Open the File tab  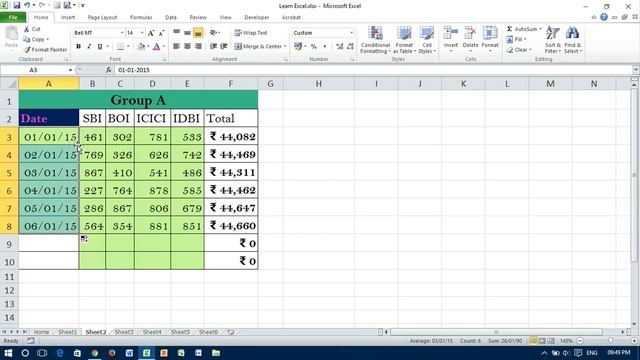pos(13,17)
